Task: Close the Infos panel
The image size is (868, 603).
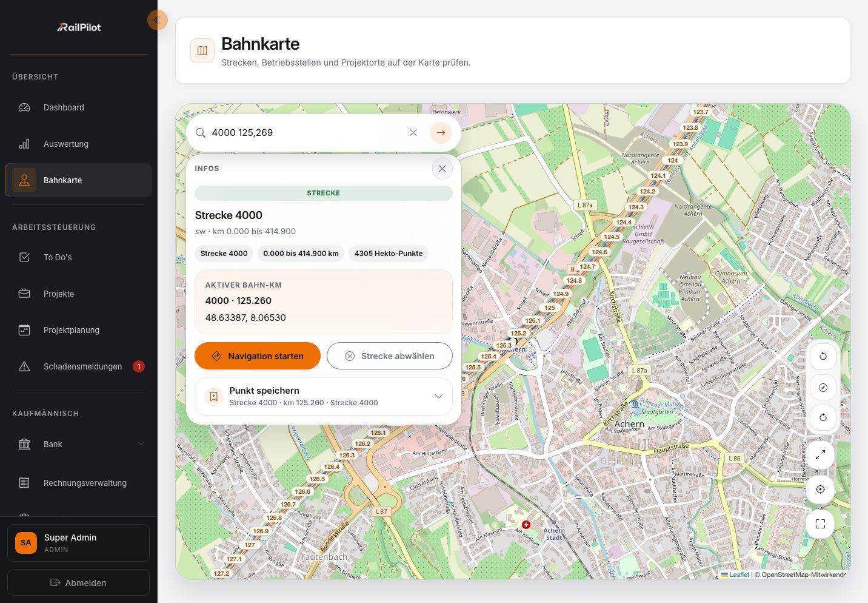Action: tap(442, 169)
